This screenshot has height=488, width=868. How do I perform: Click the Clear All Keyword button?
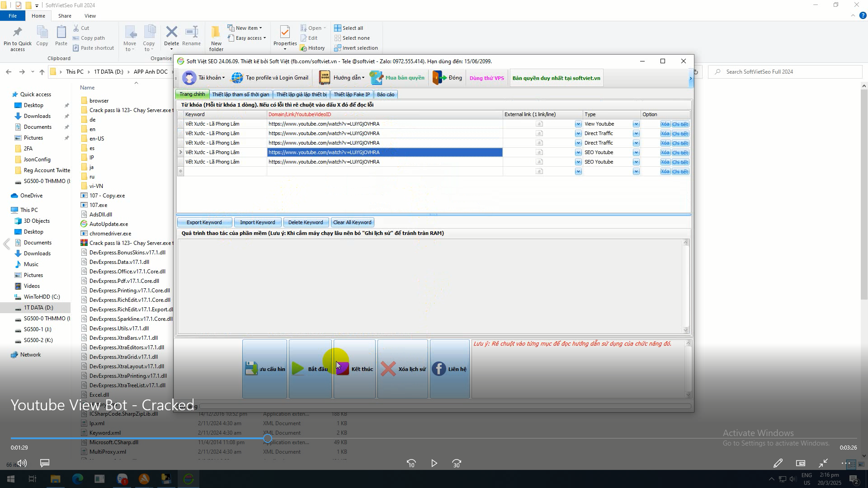352,222
